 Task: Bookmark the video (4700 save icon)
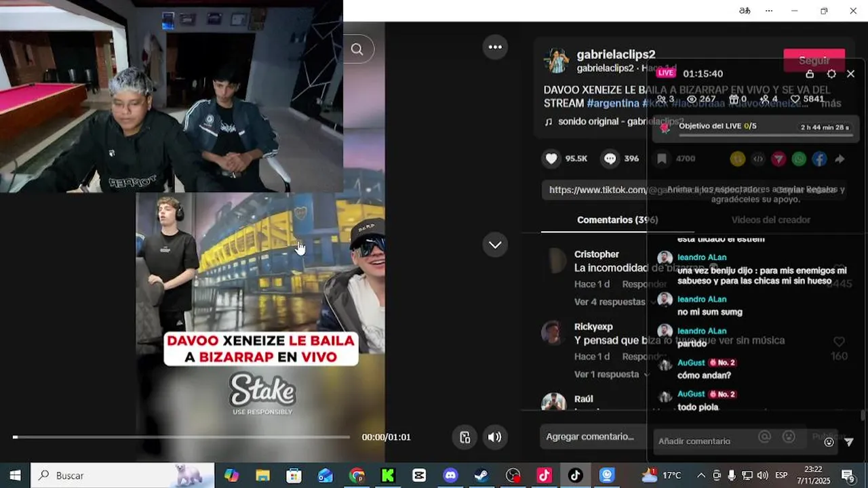[662, 159]
